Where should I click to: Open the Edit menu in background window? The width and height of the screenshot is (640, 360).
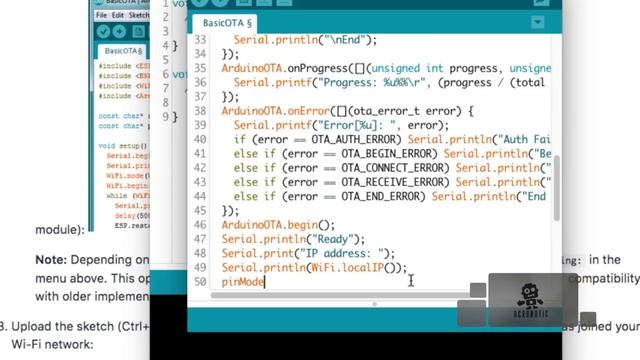click(x=118, y=15)
